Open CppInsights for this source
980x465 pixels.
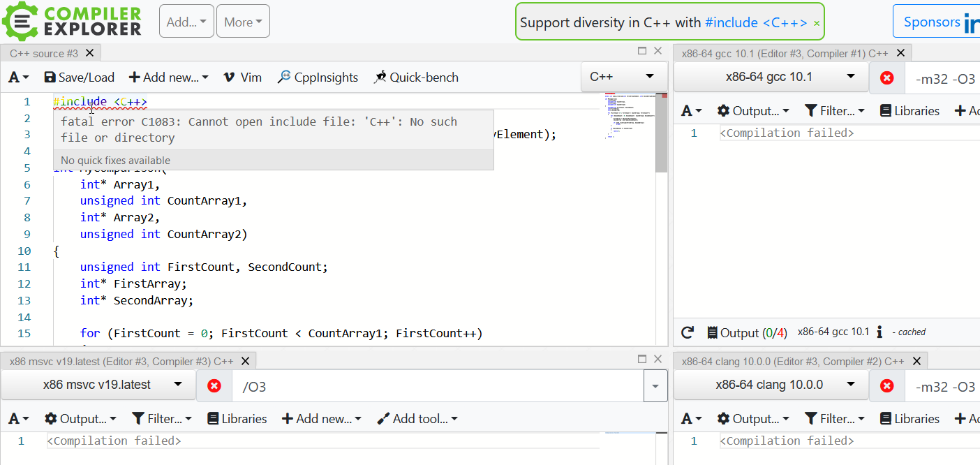click(x=318, y=77)
